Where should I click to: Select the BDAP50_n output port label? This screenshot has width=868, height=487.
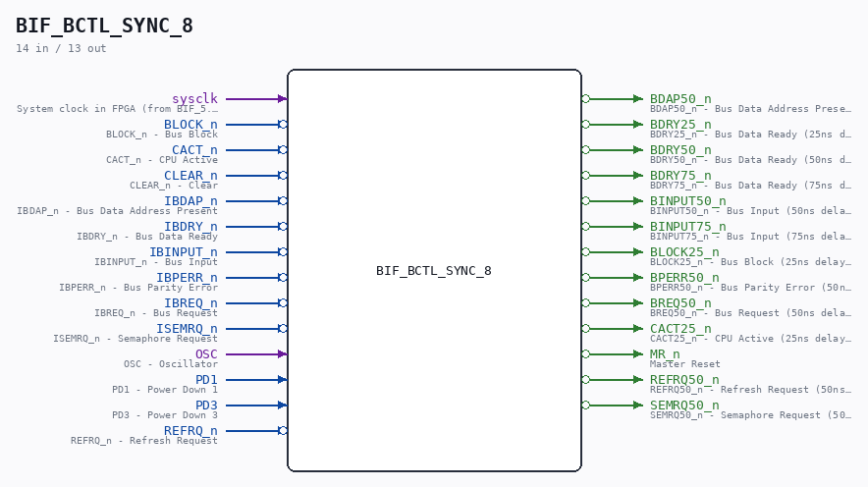(680, 98)
